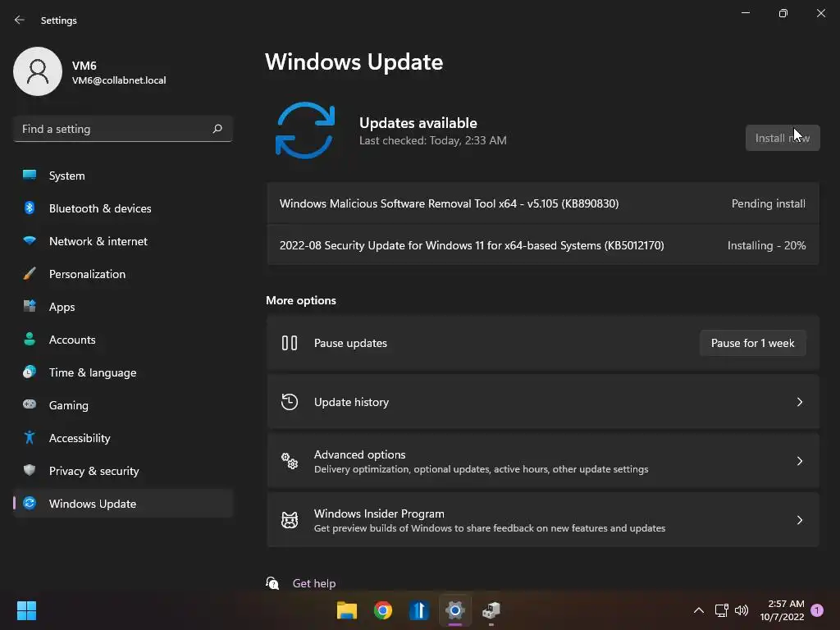Screen dimensions: 840x630
Task: Open the notification badge in tray
Action: point(816,610)
